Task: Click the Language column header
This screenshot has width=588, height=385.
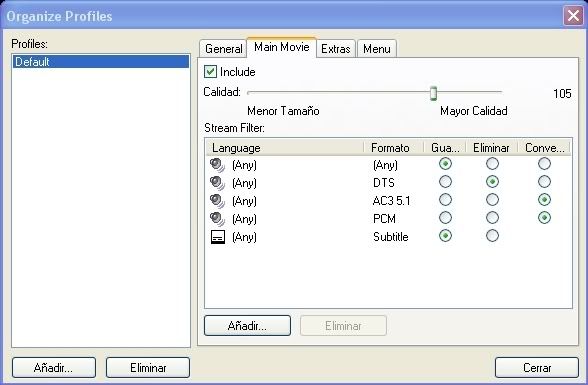Action: pyautogui.click(x=285, y=148)
